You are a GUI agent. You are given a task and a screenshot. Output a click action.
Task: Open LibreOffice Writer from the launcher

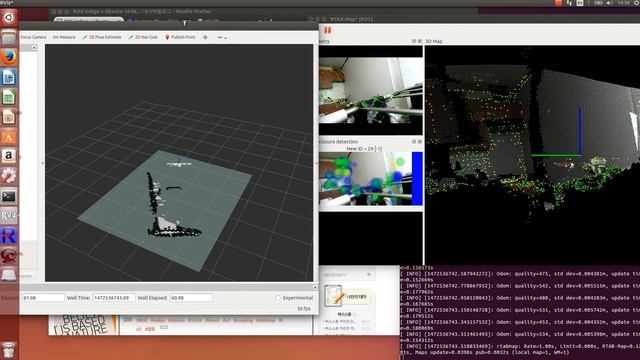point(9,78)
